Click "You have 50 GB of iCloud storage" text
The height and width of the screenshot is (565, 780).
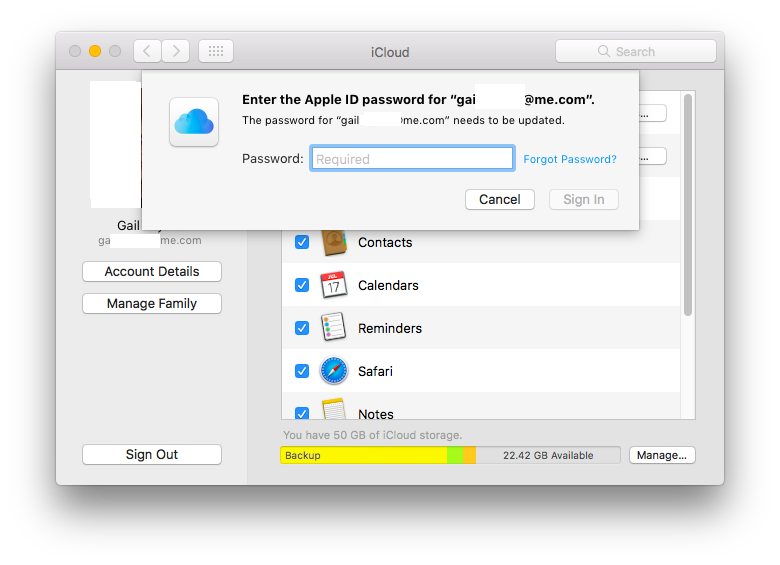[373, 435]
